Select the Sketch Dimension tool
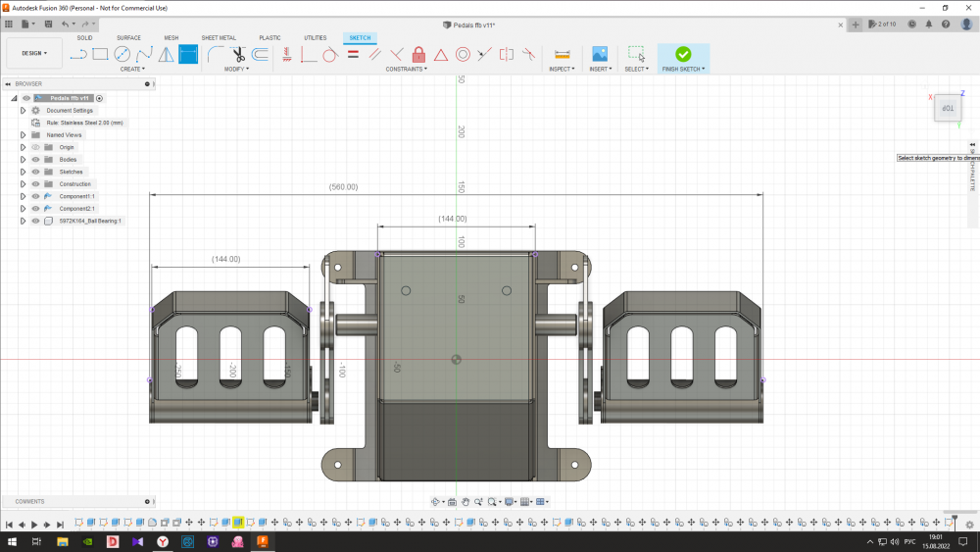The height and width of the screenshot is (552, 980). [x=188, y=54]
